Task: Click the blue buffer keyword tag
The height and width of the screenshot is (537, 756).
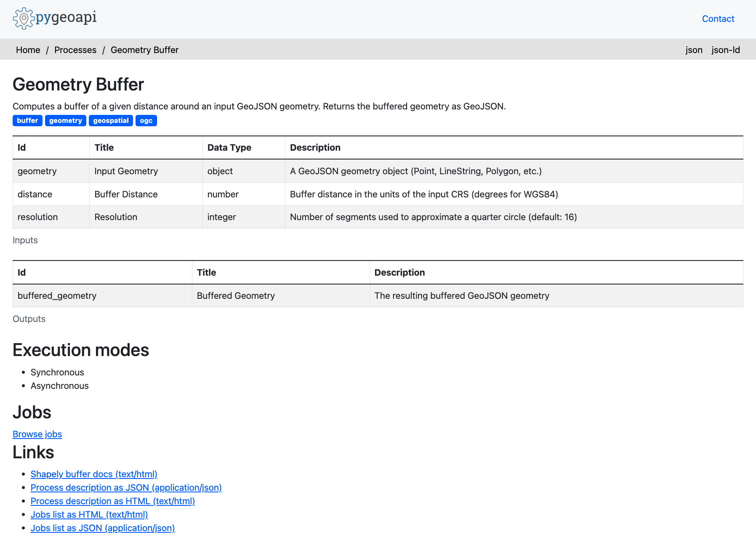Action: pyautogui.click(x=27, y=121)
